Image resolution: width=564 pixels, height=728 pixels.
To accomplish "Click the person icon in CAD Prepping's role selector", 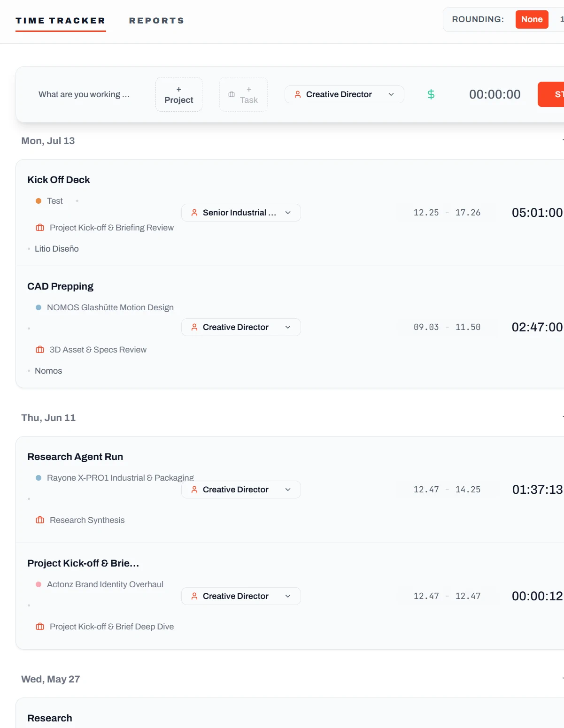I will click(194, 327).
